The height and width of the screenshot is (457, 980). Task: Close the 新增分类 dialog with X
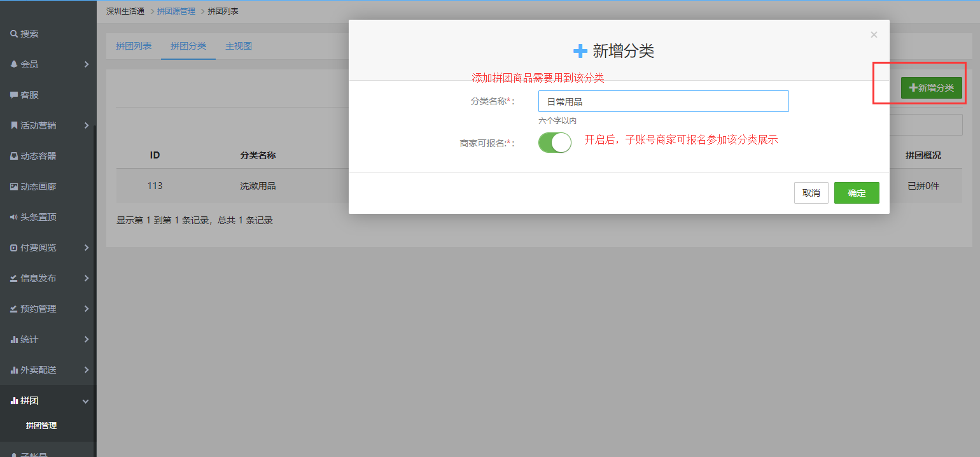pos(874,35)
